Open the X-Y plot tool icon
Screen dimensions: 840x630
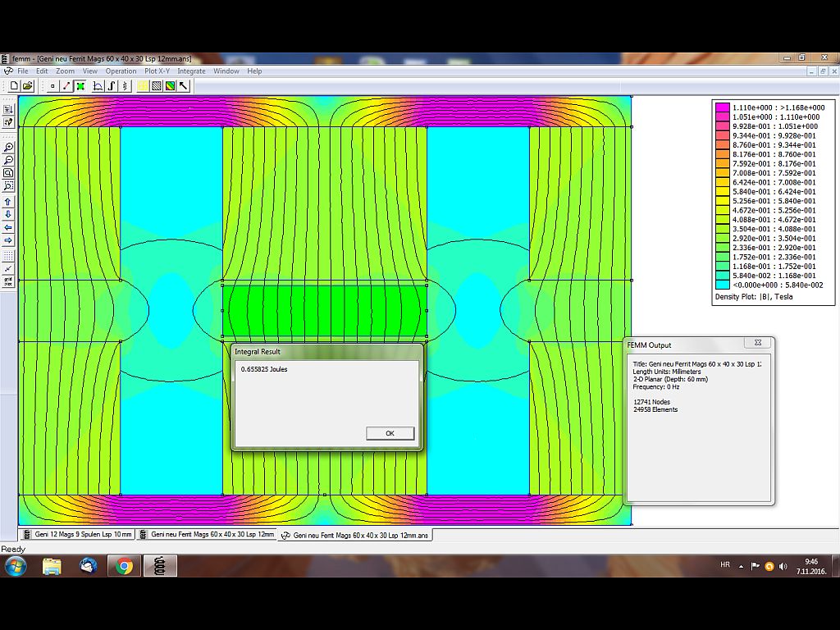tap(98, 85)
